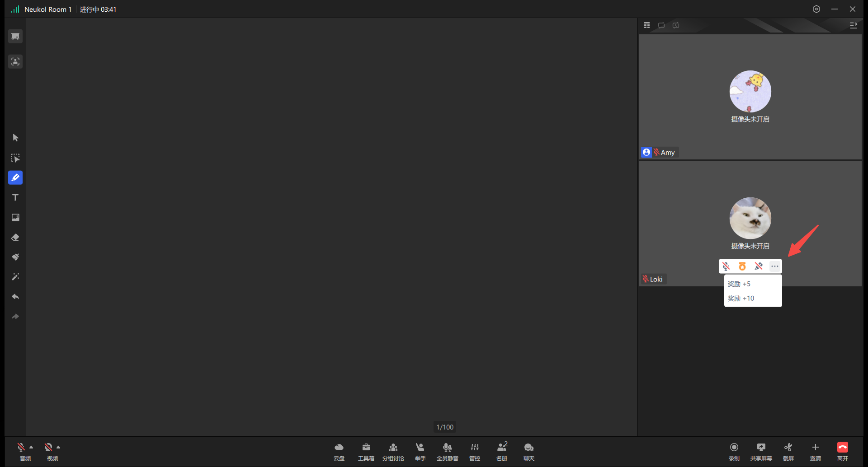Click the Loki name label
Image resolution: width=868 pixels, height=467 pixels.
(x=656, y=280)
